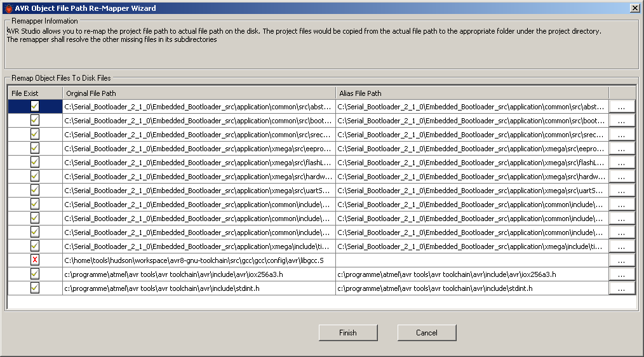644x357 pixels.
Task: Close the Re-Mapper Wizard window
Action: pos(634,8)
